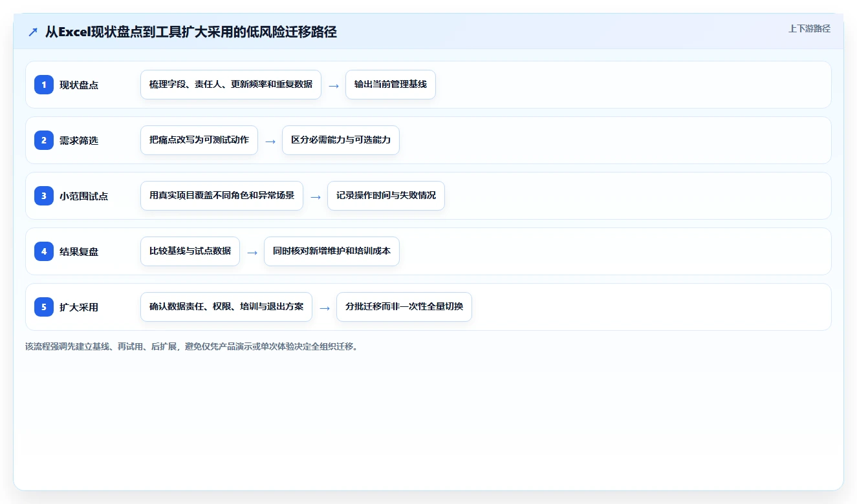Click the 输出当前管理基线 box
The width and height of the screenshot is (857, 504).
tap(391, 85)
